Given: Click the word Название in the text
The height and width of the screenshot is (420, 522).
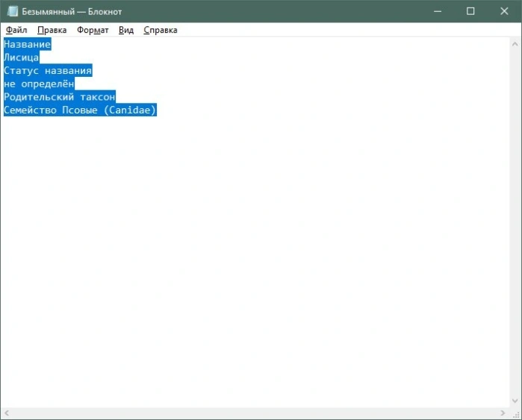Looking at the screenshot, I should pyautogui.click(x=27, y=44).
